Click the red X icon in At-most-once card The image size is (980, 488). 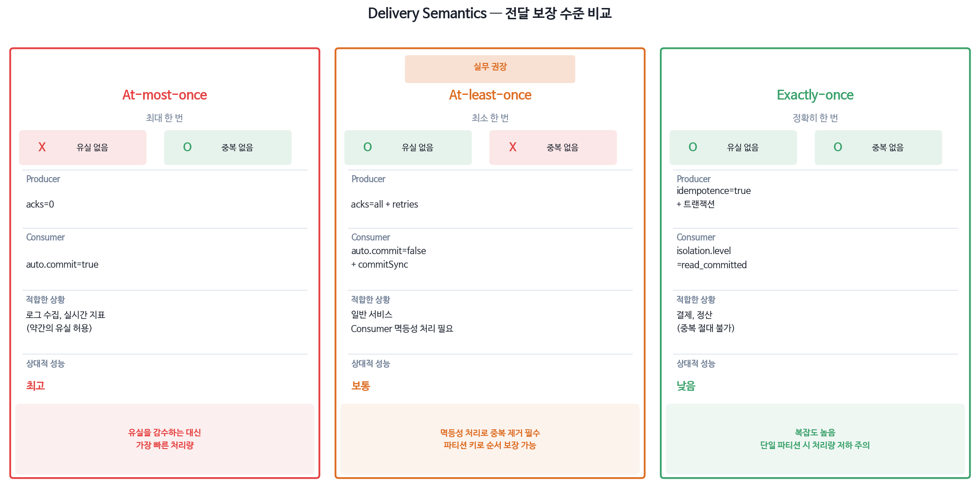pos(42,147)
